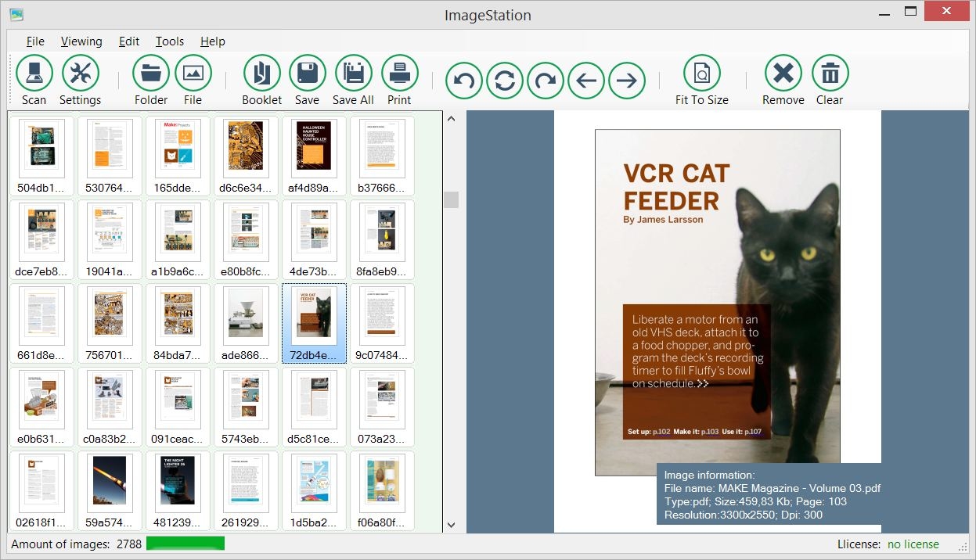The width and height of the screenshot is (976, 560).
Task: Select thumbnail e80b8fc...
Action: pos(246,240)
